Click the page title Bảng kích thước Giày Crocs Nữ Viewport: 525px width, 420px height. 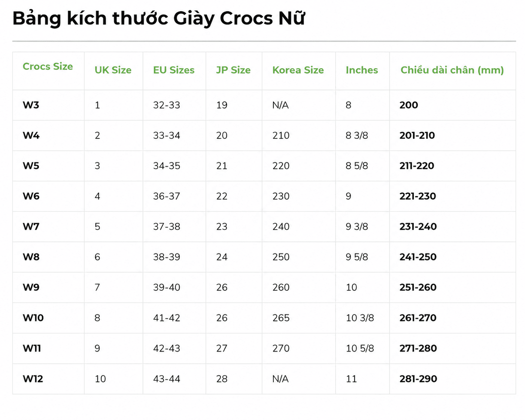point(159,18)
